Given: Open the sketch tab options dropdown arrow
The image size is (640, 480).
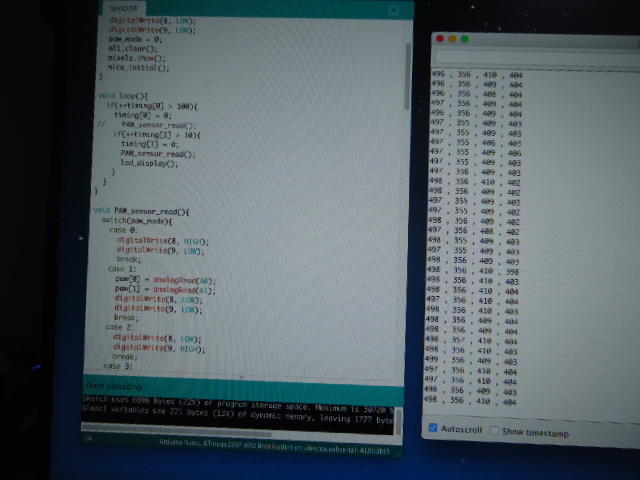Looking at the screenshot, I should tap(394, 11).
